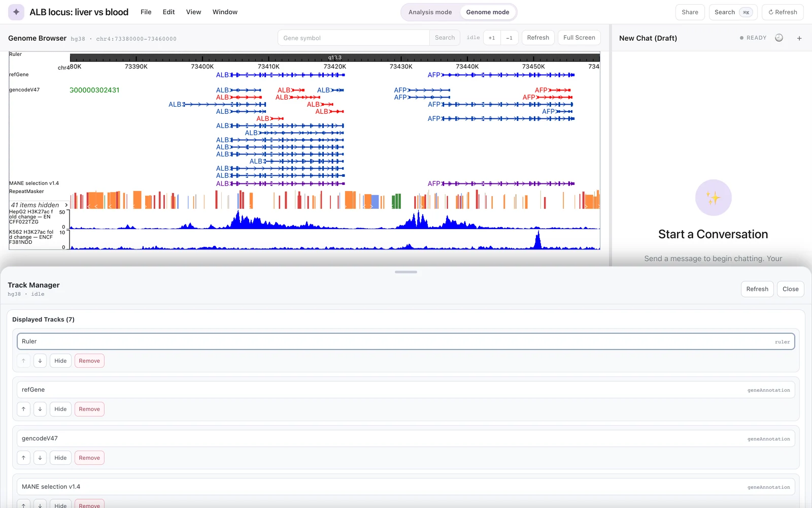812x508 pixels.
Task: Hide the gencodeV47 track
Action: [60, 458]
